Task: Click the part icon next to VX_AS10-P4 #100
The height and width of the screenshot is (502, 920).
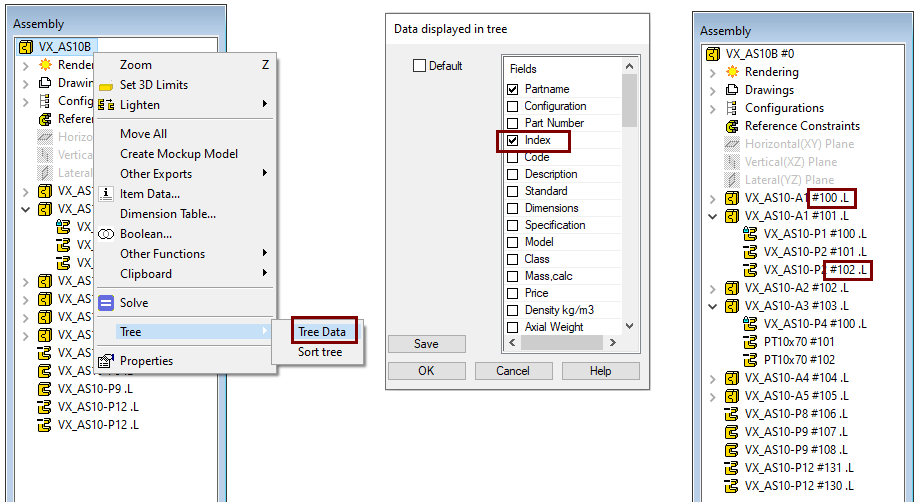Action: [x=751, y=323]
